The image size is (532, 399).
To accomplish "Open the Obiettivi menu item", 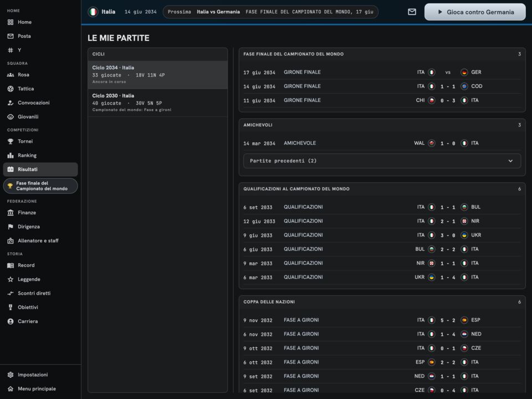I will 40,308.
